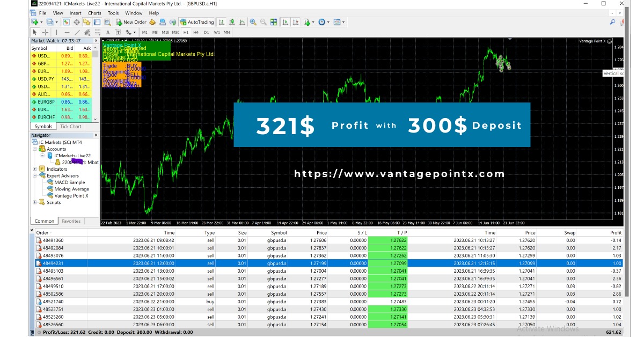The height and width of the screenshot is (337, 644).
Task: Collapse the Accounts node in Navigator
Action: pyautogui.click(x=34, y=149)
